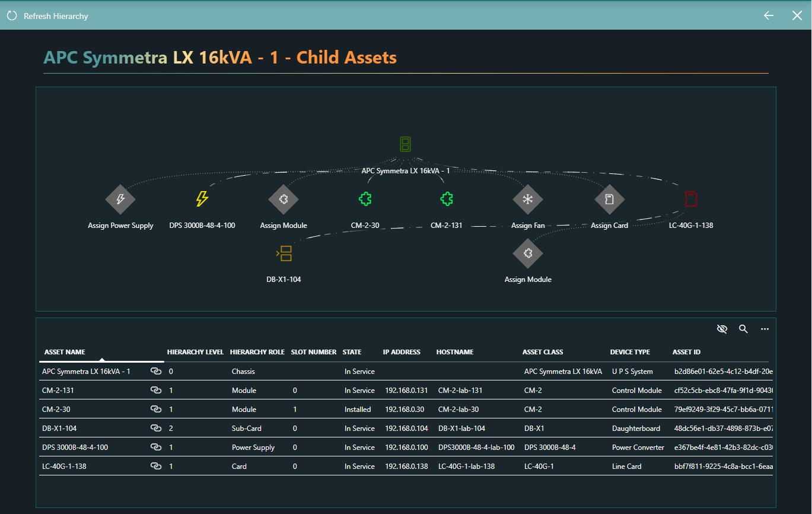
Task: Open the three-dot more options menu
Action: click(x=765, y=329)
